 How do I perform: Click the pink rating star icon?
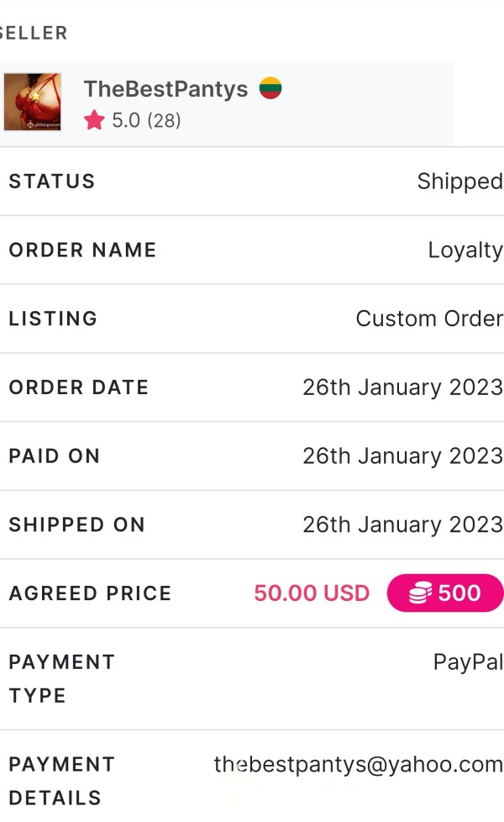[x=94, y=120]
